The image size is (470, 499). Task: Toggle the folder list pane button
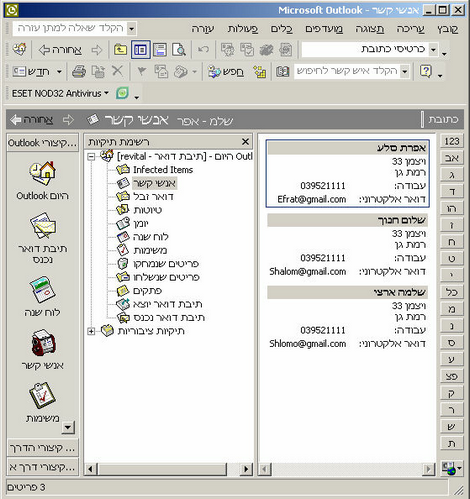[140, 50]
